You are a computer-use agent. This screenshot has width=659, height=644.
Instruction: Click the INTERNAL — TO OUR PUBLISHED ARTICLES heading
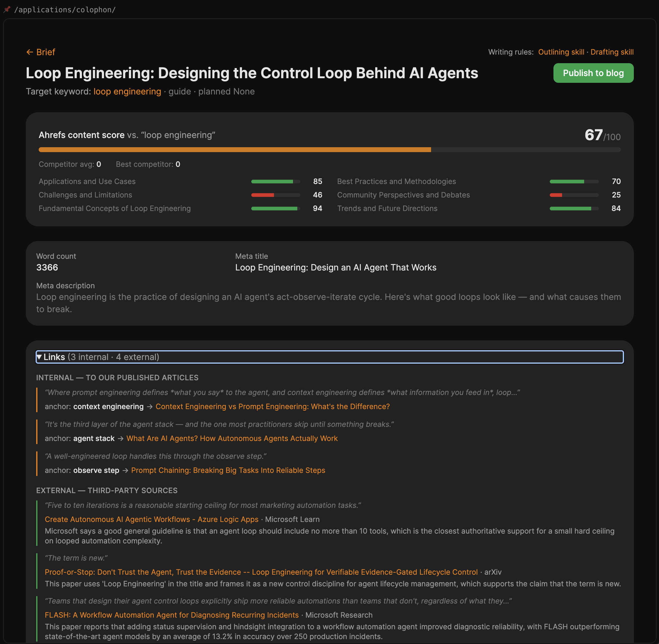coord(117,378)
